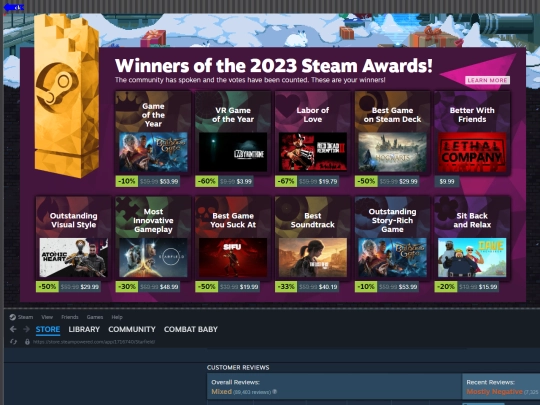Screen dimensions: 540x405
Task: Go back with the left arrow
Action: point(13,329)
